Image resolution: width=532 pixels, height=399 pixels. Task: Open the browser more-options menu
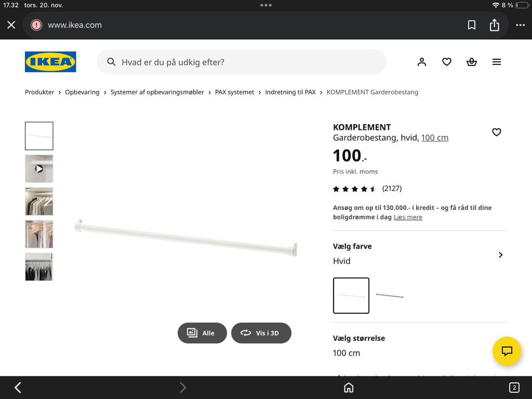click(520, 25)
